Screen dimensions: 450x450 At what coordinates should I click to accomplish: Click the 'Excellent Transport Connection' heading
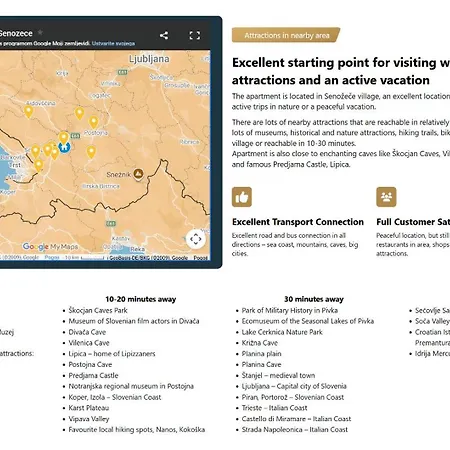click(x=298, y=222)
